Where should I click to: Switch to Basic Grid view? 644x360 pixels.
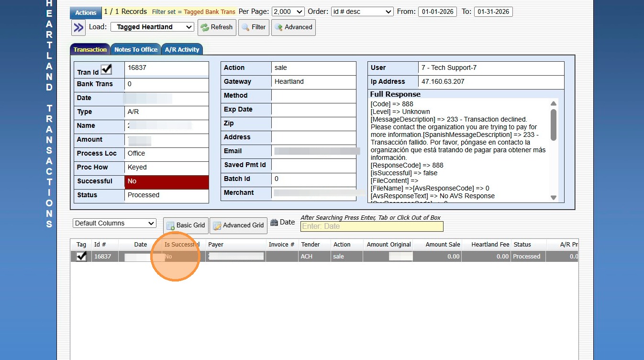pos(186,225)
